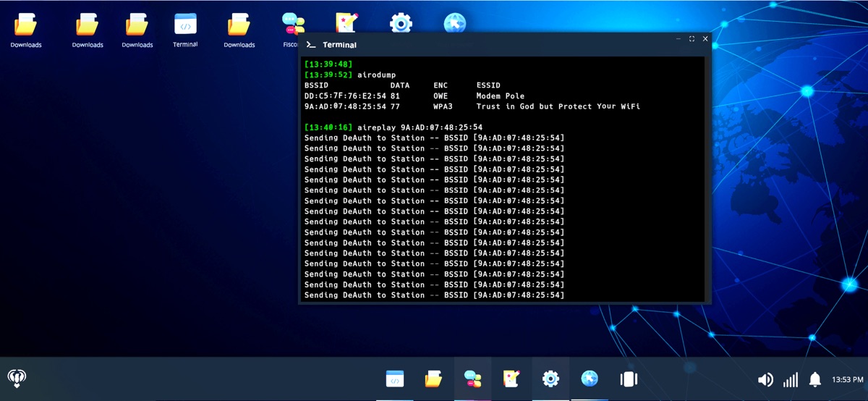Open the volume control in system tray
Image resolution: width=868 pixels, height=401 pixels.
point(765,379)
